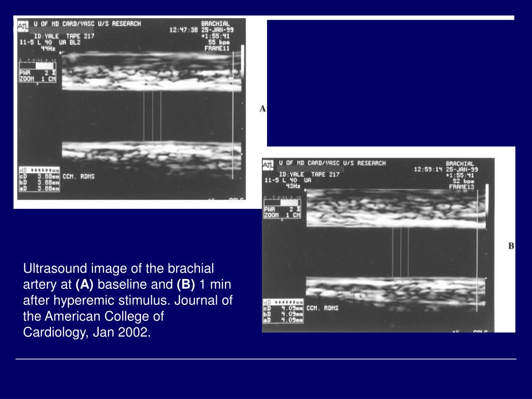Click the 'aD 3.88mm' measurement row
The image size is (532, 399).
pyautogui.click(x=39, y=188)
